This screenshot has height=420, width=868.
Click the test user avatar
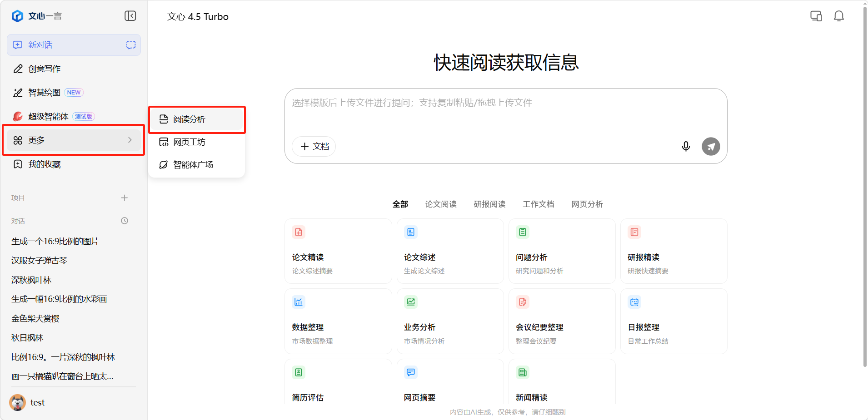coord(17,402)
